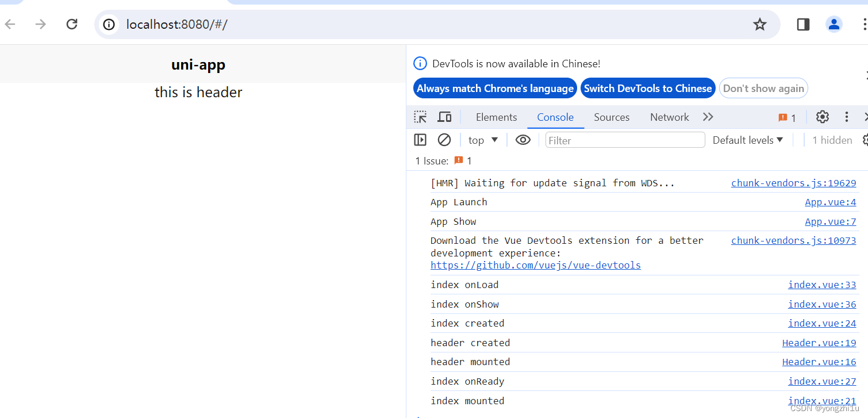Viewport: 868px width, 418px height.
Task: Open chunk-vendors.js:19629 source link
Action: [x=793, y=183]
